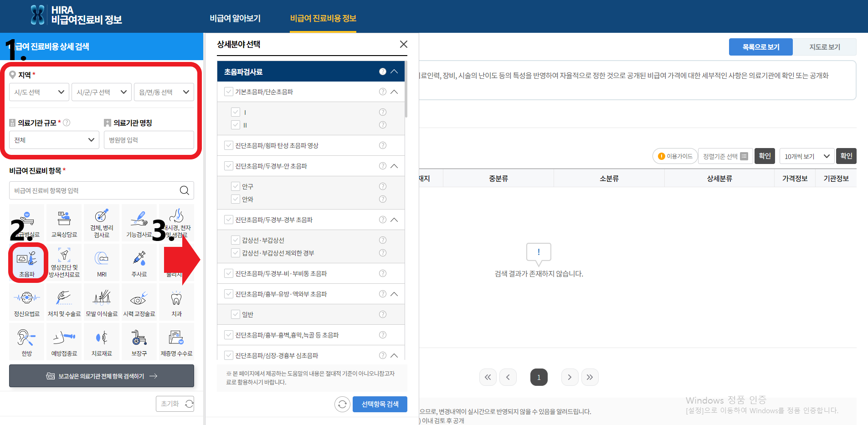
Task: Click 확인 next to 10개씩 보기
Action: tap(846, 156)
